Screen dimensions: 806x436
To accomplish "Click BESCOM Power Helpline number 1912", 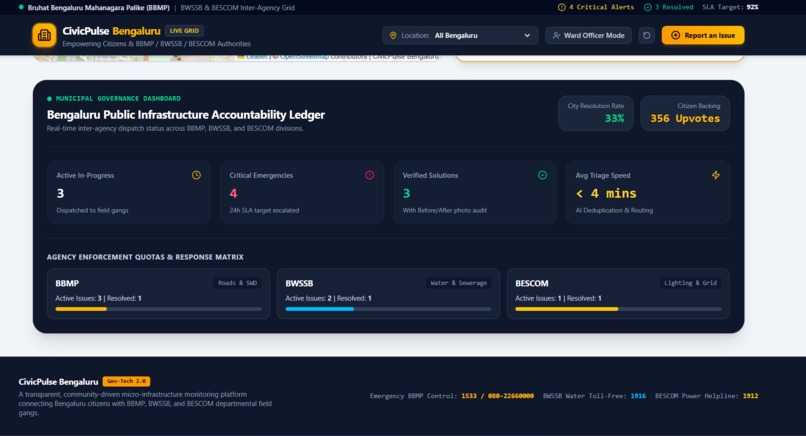I will pyautogui.click(x=750, y=396).
